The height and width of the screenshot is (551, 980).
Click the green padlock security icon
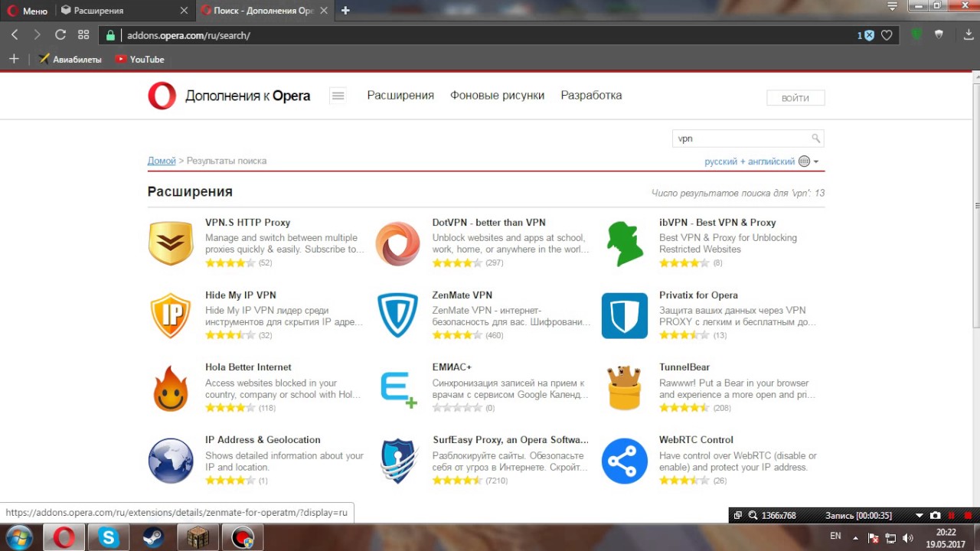click(x=110, y=35)
